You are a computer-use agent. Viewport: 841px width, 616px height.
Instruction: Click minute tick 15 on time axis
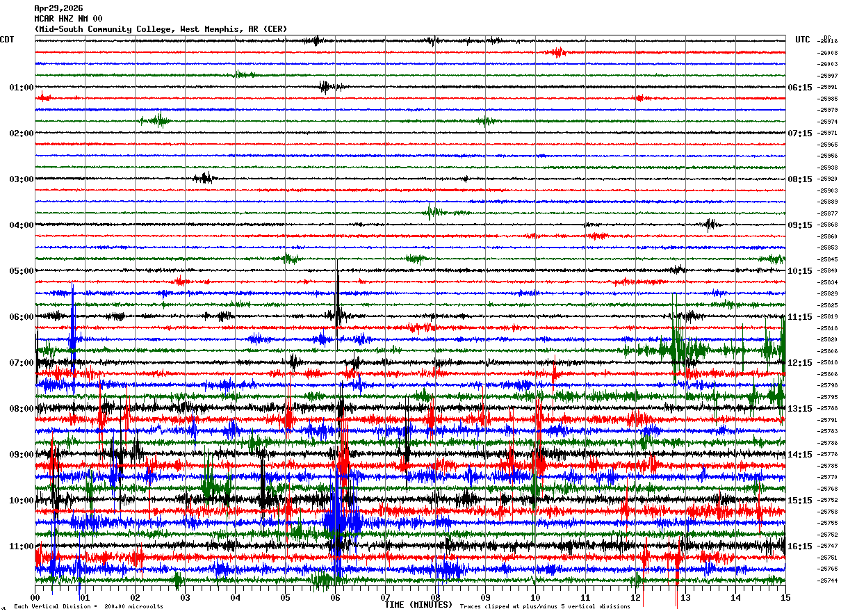pyautogui.click(x=785, y=597)
